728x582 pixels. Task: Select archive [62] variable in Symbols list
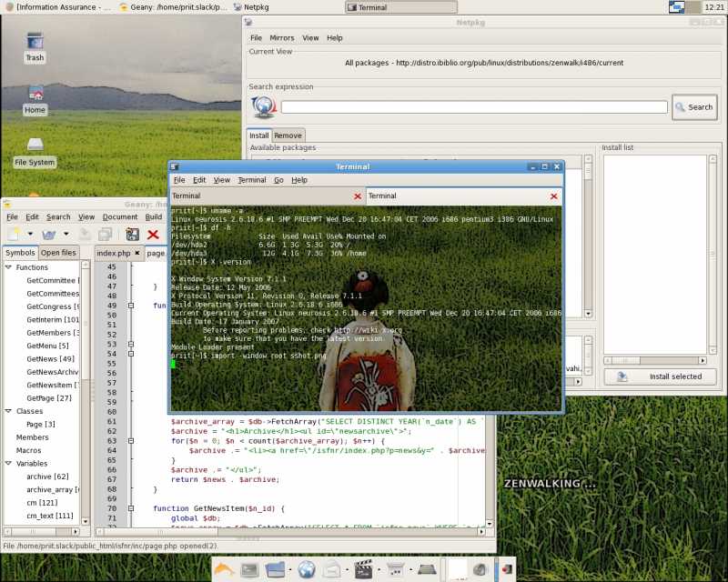pyautogui.click(x=47, y=477)
